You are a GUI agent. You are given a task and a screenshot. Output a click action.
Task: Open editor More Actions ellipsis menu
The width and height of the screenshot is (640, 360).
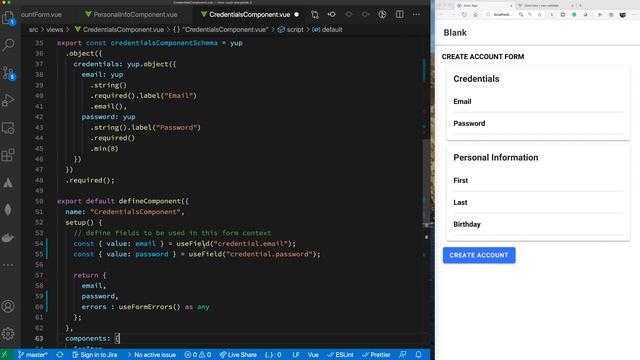point(416,15)
